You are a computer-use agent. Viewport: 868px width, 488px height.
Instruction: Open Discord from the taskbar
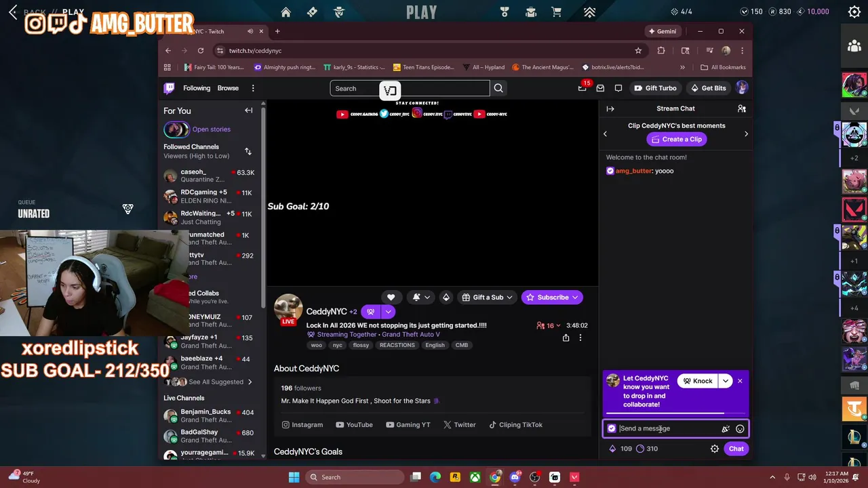point(515,477)
